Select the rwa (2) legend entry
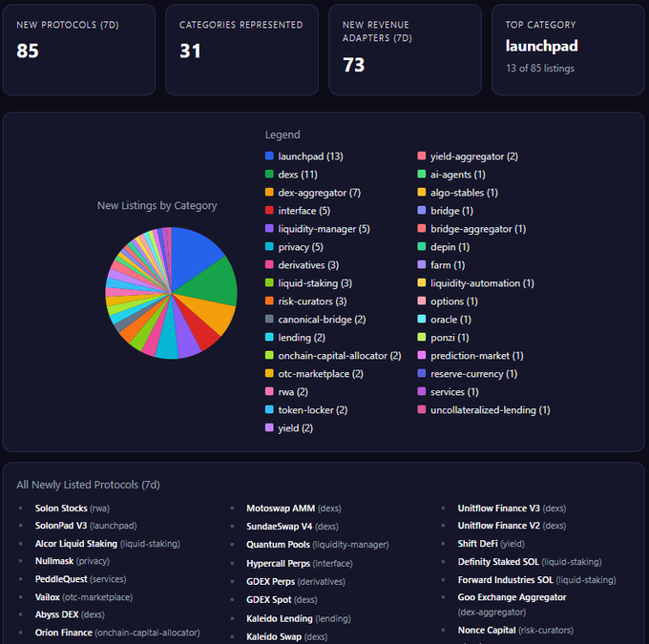The width and height of the screenshot is (649, 644). click(286, 392)
